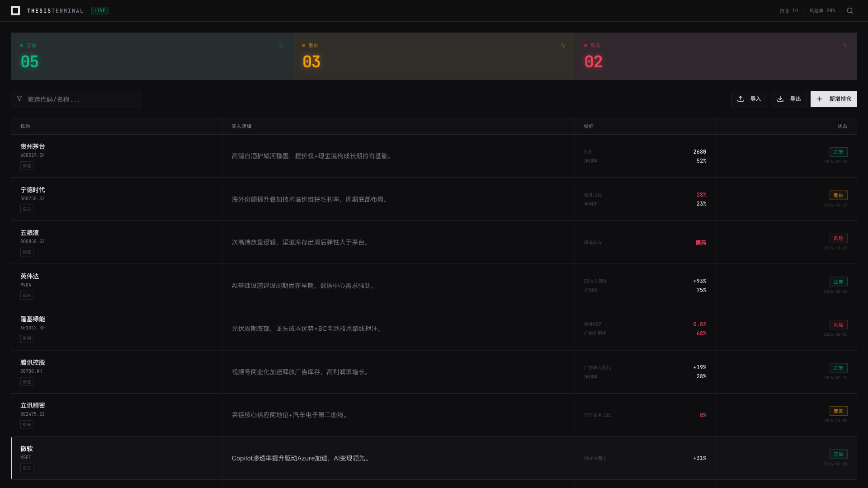The image size is (868, 488).
Task: Click the download icon on the 导出 button
Action: (x=780, y=99)
